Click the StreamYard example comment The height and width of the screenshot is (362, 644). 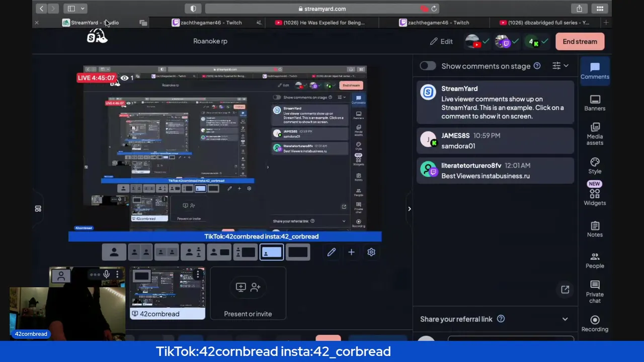(495, 102)
